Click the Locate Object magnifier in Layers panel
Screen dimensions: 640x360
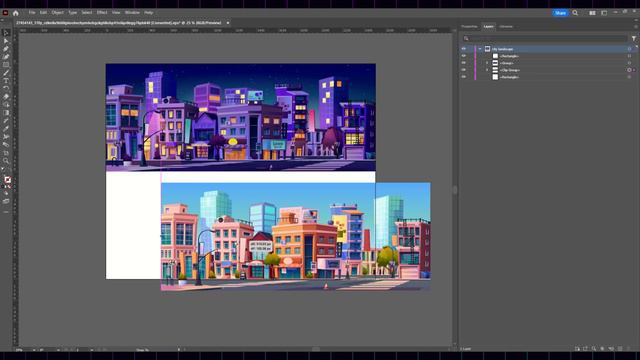[594, 349]
